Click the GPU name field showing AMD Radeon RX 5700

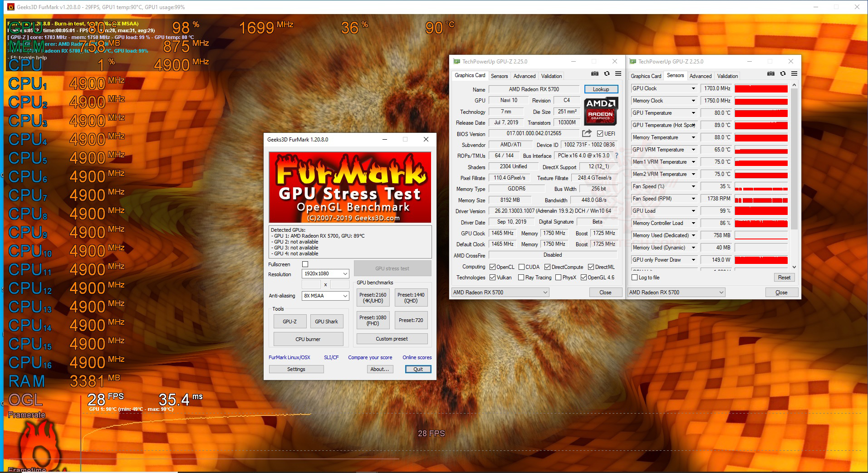point(534,89)
